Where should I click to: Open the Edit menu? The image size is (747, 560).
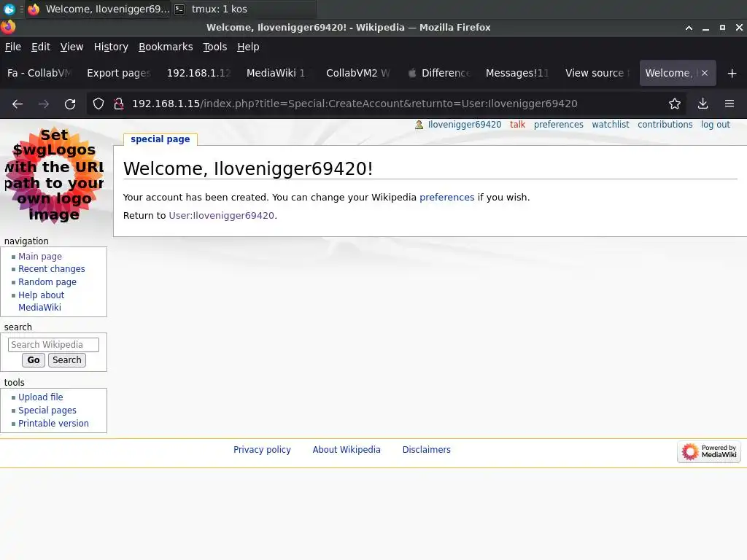tap(41, 47)
